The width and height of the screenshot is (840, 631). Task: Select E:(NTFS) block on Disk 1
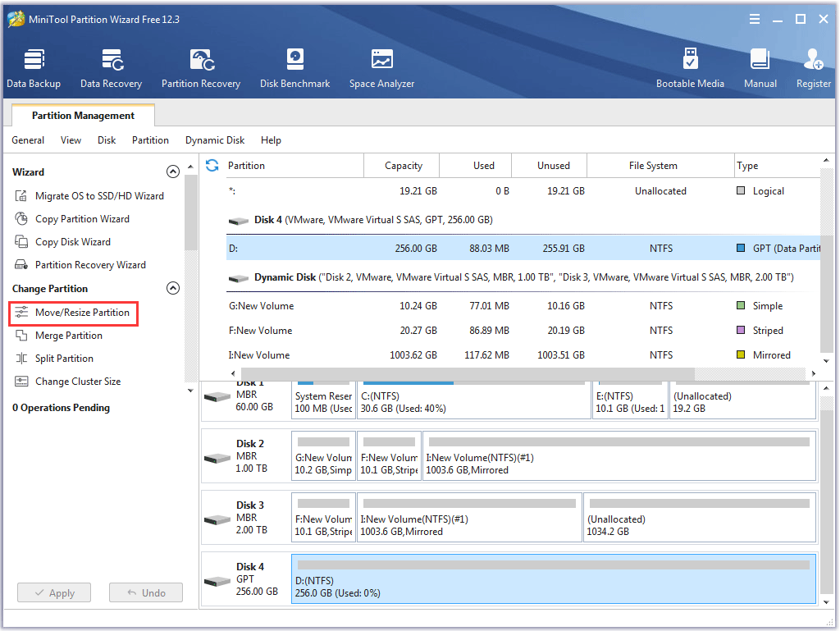click(x=630, y=400)
